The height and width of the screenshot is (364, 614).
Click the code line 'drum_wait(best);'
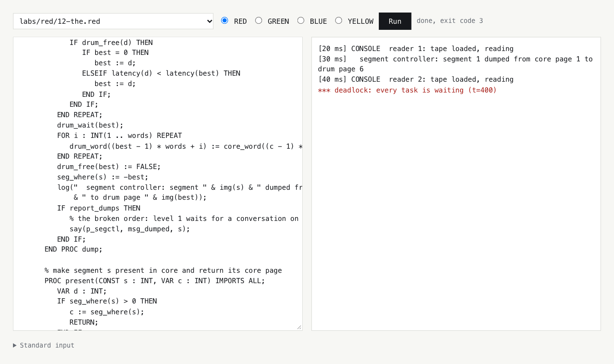point(90,125)
